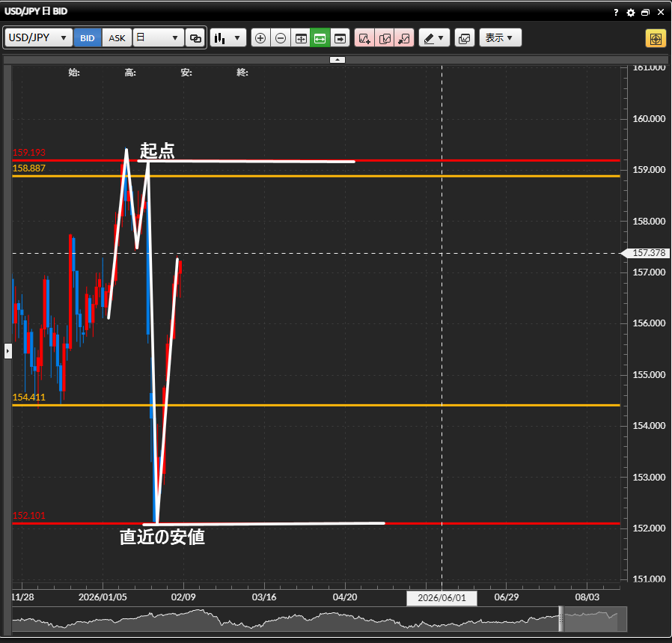
Task: Open the 日 timeframe dropdown
Action: 158,38
